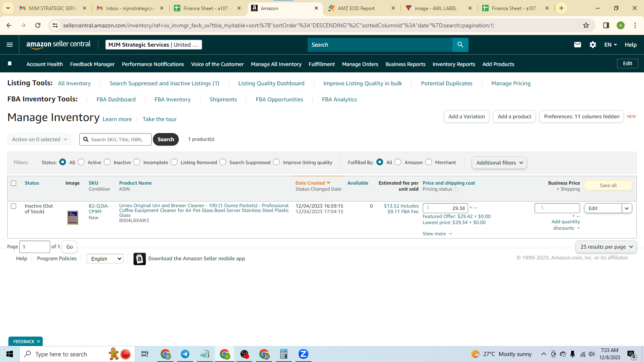Open the Chrome profile avatar
Image resolution: width=644 pixels, height=362 pixels.
(621, 25)
